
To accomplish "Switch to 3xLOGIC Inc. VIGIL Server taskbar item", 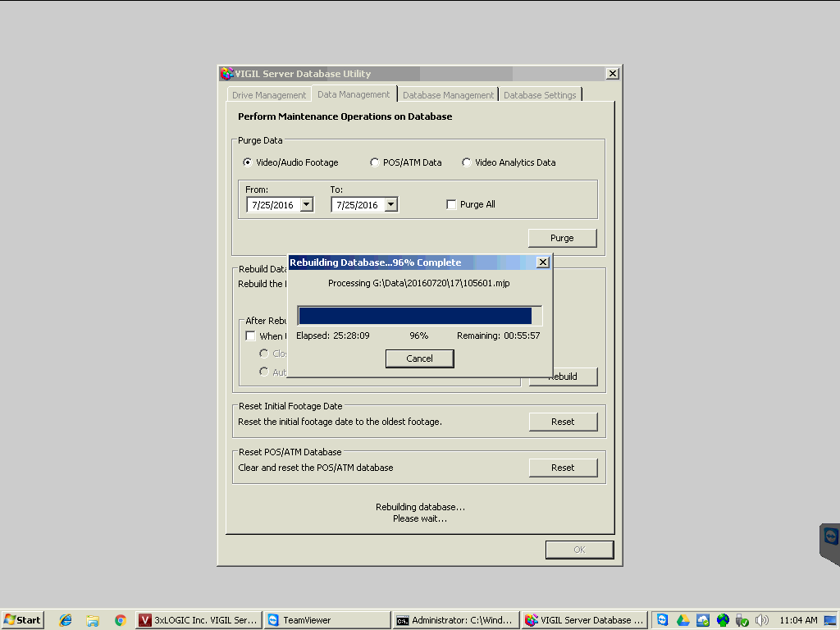I will click(x=199, y=620).
